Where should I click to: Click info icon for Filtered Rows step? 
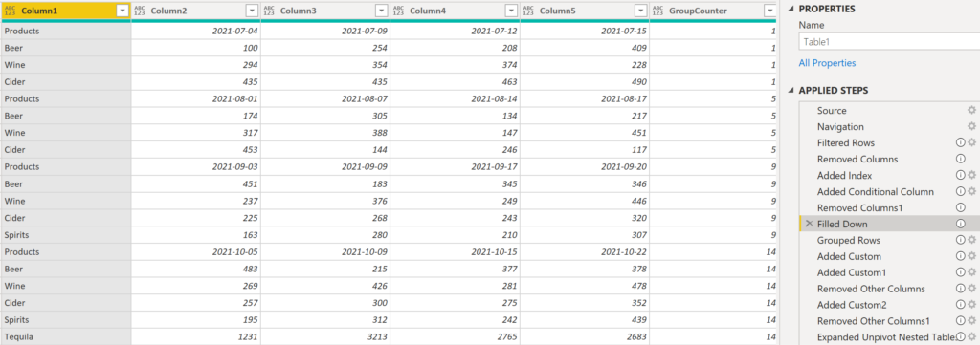point(961,142)
